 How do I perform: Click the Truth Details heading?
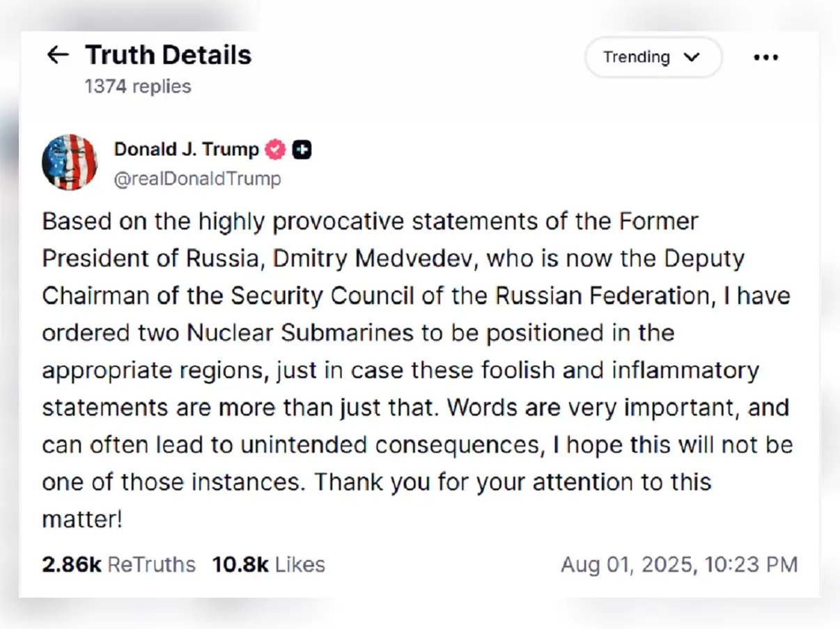coord(168,55)
